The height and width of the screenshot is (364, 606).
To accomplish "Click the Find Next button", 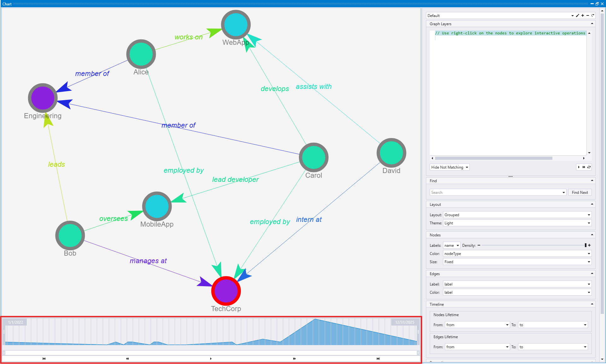I will click(580, 193).
